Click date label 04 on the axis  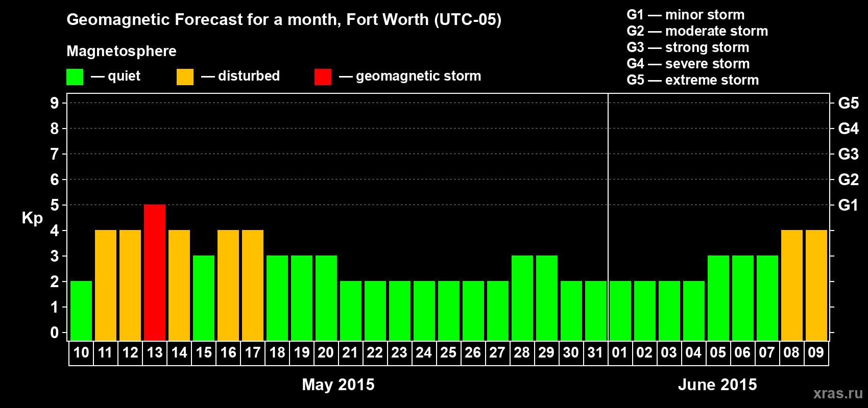click(x=693, y=352)
